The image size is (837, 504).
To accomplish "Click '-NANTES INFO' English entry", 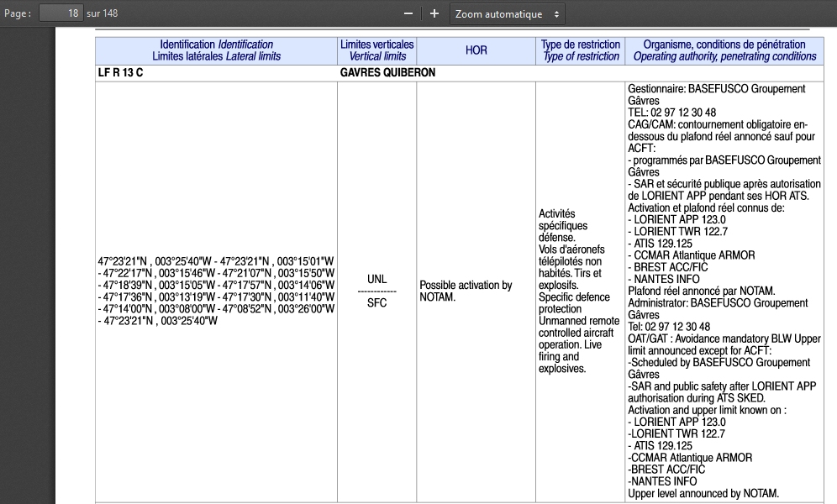I will point(662,481).
